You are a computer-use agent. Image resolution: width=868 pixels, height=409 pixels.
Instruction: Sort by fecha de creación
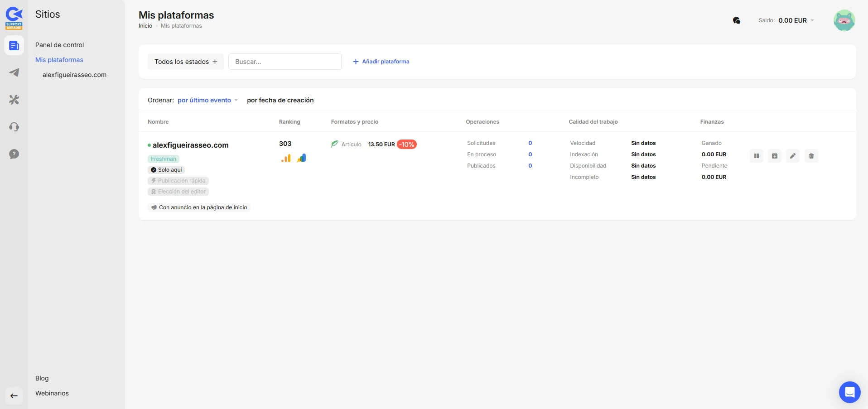click(280, 100)
